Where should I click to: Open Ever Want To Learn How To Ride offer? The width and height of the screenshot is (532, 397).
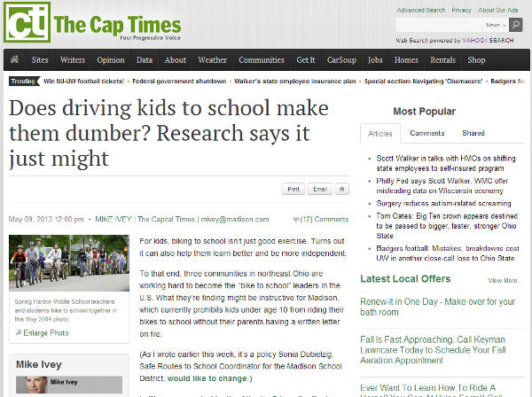431,392
